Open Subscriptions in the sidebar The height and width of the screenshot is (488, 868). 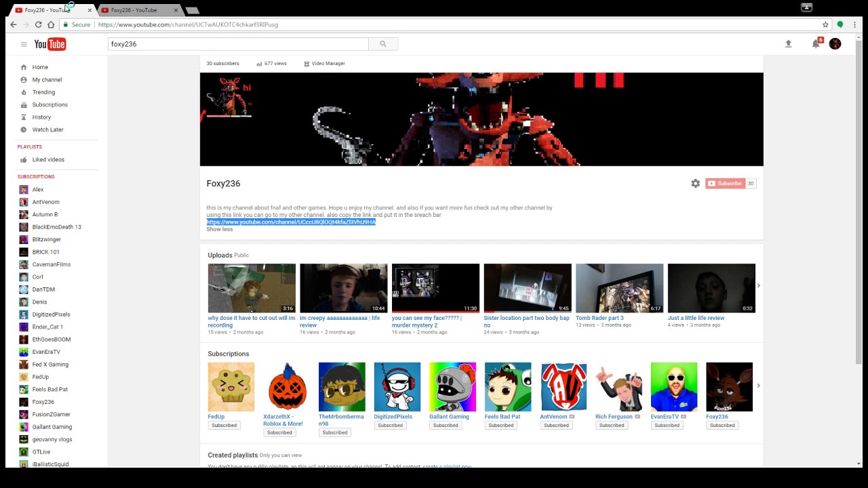point(50,105)
